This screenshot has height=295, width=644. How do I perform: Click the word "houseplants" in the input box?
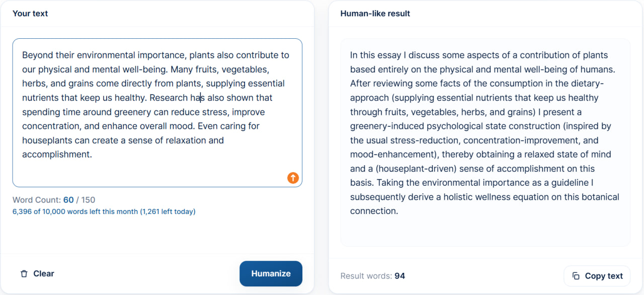pyautogui.click(x=48, y=140)
